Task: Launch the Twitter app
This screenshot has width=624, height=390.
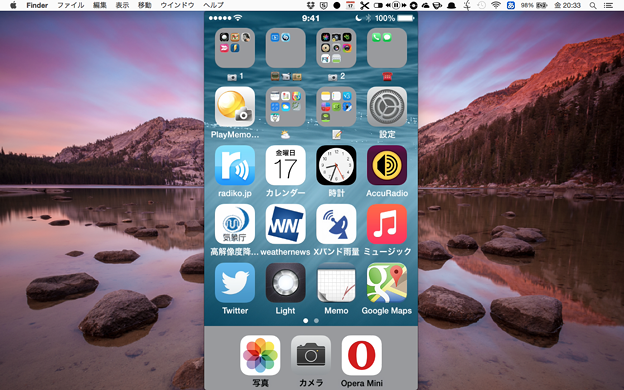Action: (x=235, y=283)
